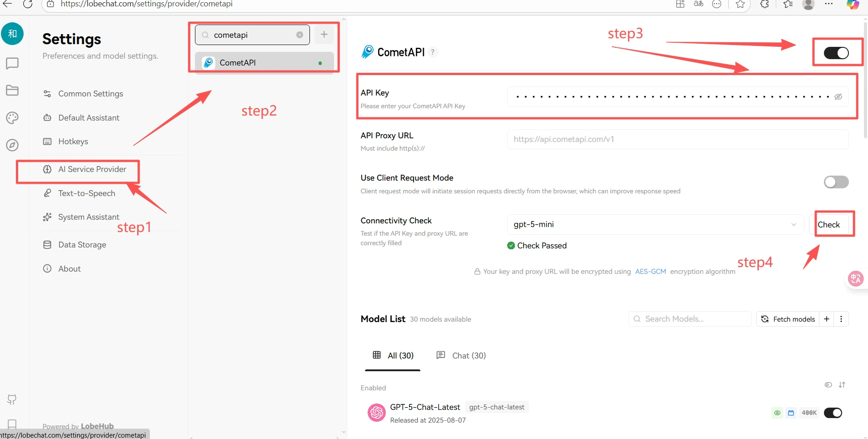Screen dimensions: 868x439
Task: Enable Use Client Request Mode
Action: pos(836,182)
